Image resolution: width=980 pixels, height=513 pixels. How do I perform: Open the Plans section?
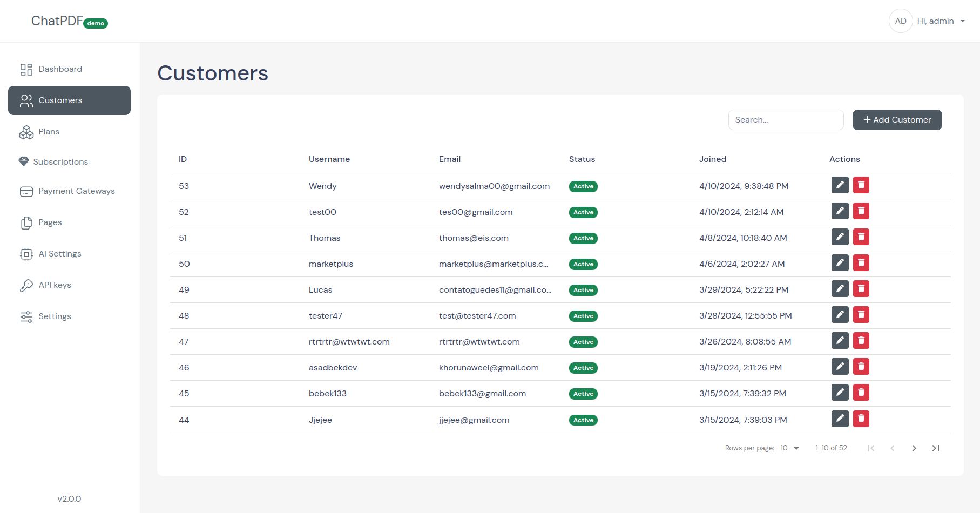[x=69, y=132]
